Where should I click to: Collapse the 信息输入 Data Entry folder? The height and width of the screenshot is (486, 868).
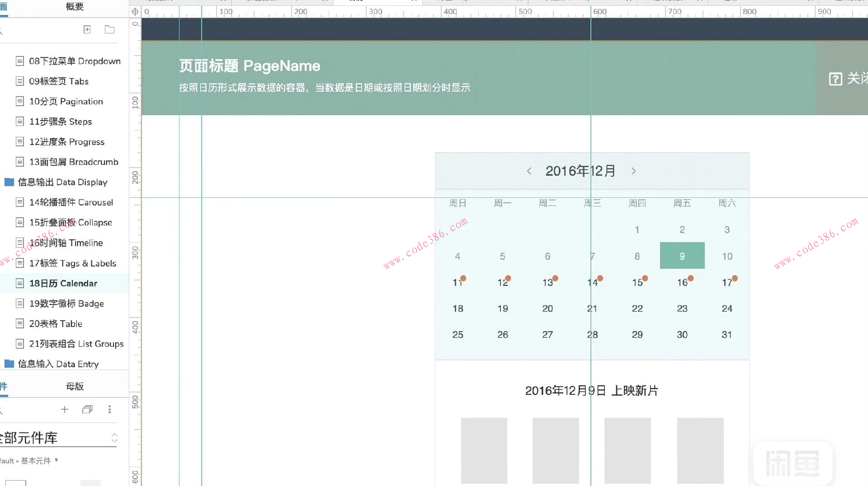(x=9, y=364)
